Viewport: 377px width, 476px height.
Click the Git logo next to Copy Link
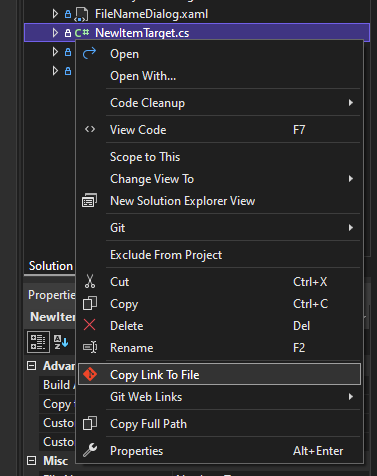coord(90,374)
